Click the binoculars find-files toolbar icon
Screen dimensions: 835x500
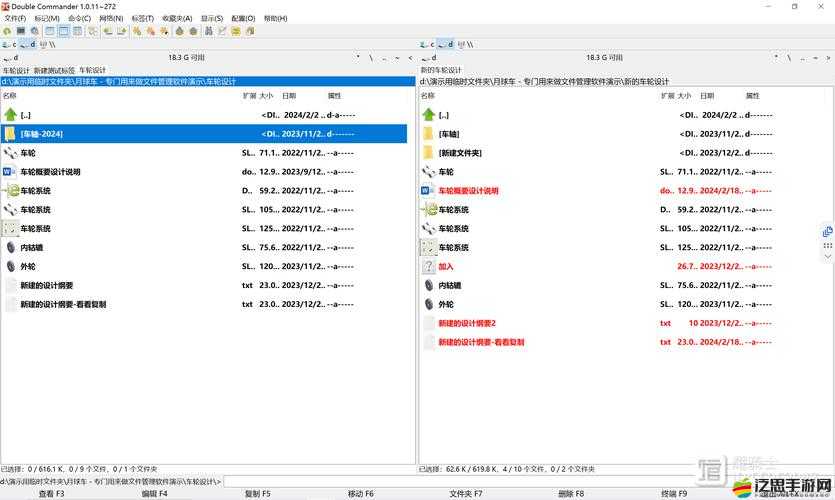(x=209, y=31)
